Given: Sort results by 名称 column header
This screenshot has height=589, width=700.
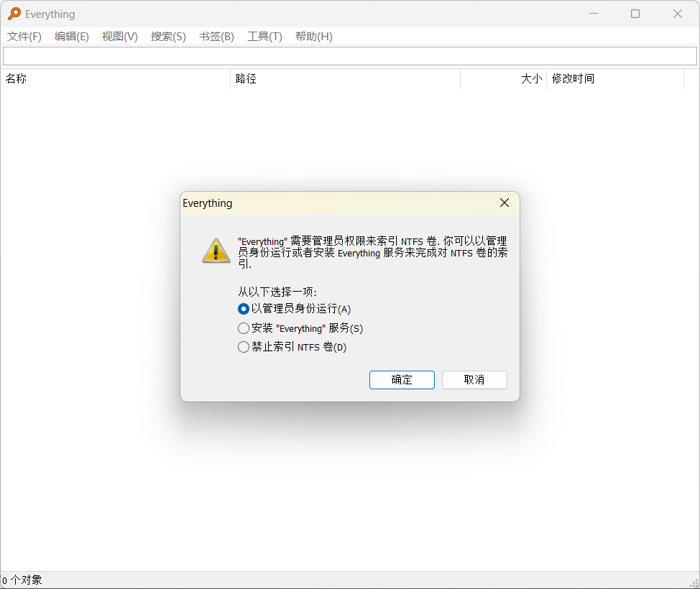Looking at the screenshot, I should [x=115, y=79].
